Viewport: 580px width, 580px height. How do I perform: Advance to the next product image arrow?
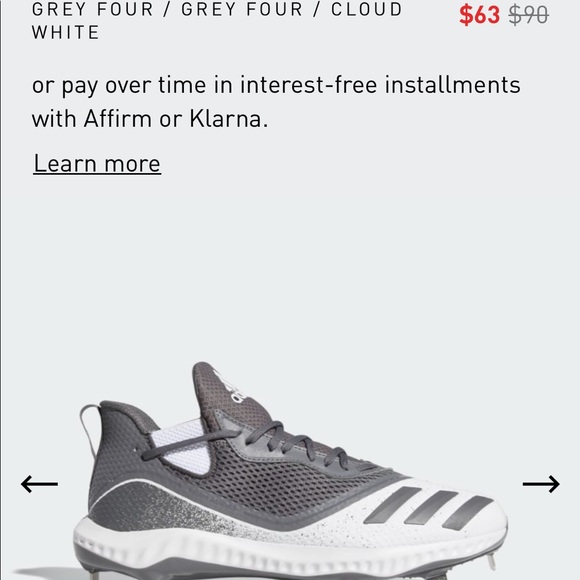541,484
